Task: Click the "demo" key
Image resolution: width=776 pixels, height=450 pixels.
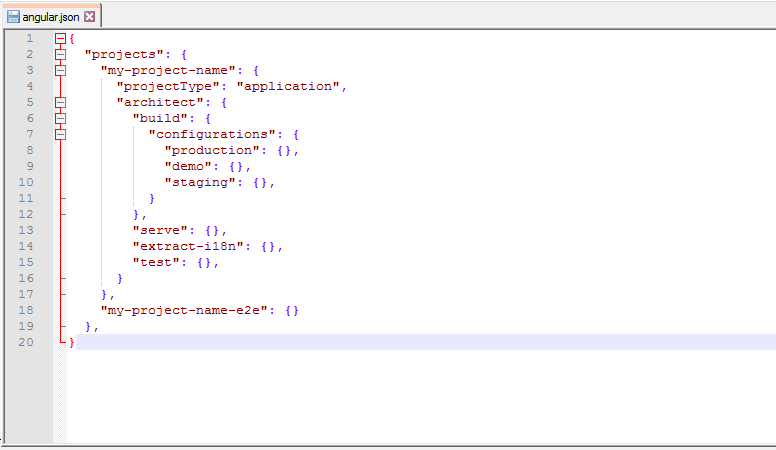Action: click(188, 166)
